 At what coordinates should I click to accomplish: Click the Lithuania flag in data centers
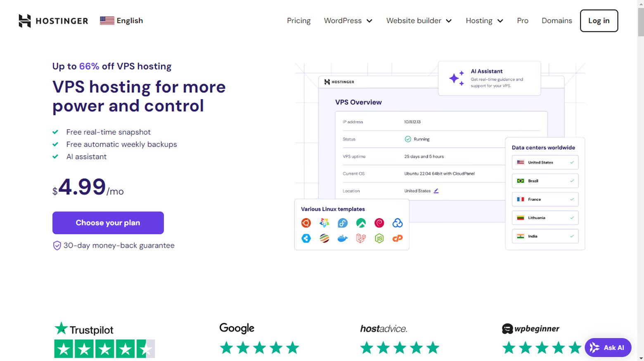point(521,218)
